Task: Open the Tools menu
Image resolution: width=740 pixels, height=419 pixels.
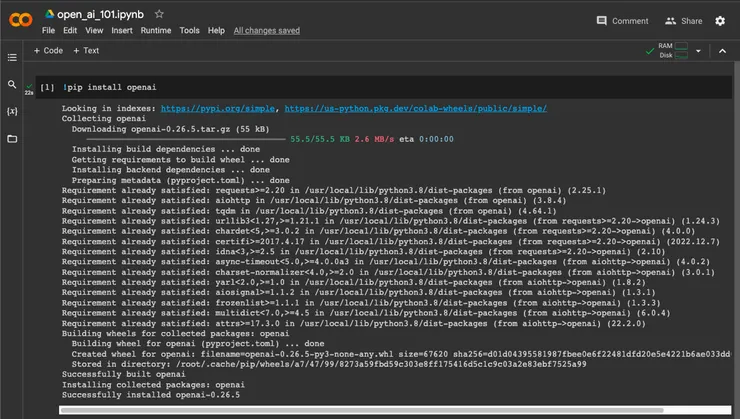Action: point(189,30)
